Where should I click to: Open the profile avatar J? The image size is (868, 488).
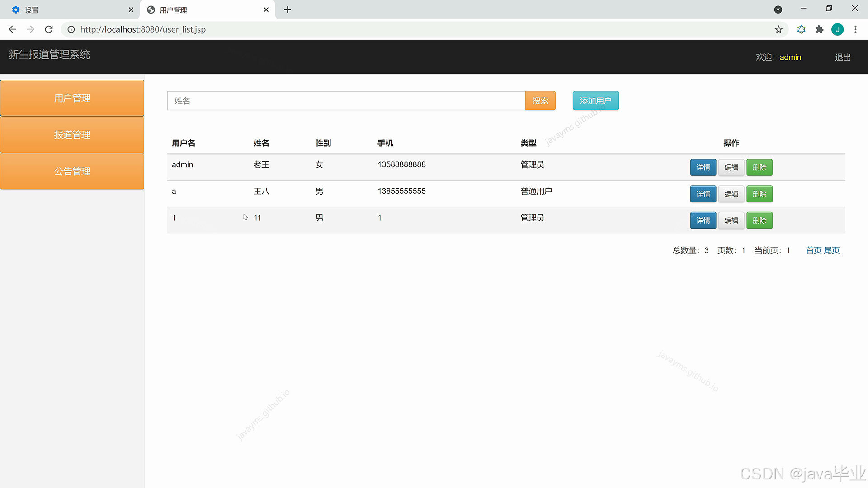[x=837, y=29]
